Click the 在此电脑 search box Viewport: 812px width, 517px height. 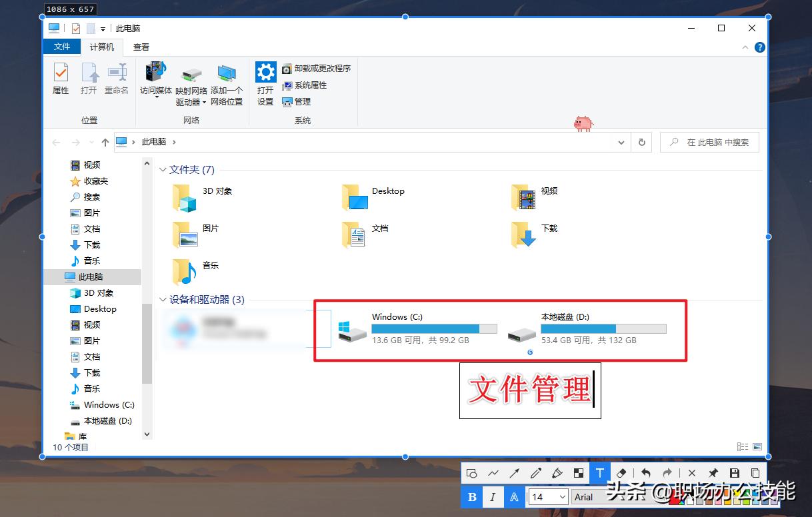pyautogui.click(x=709, y=142)
